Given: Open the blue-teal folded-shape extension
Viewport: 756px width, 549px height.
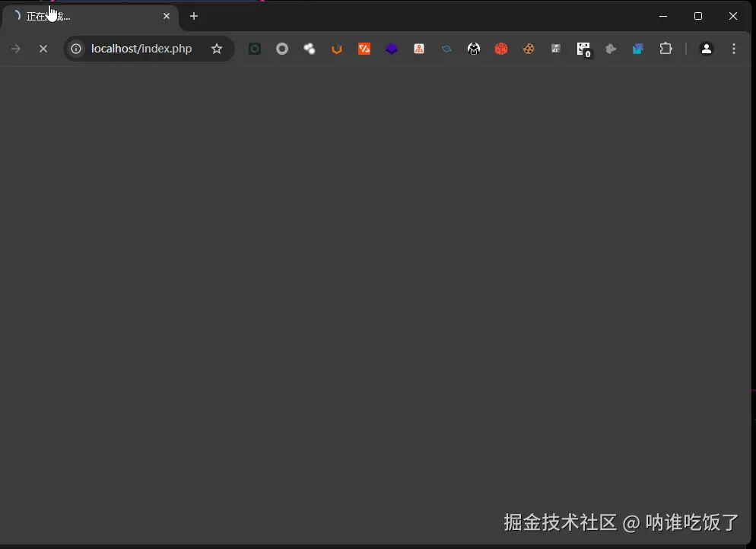Looking at the screenshot, I should (x=638, y=49).
